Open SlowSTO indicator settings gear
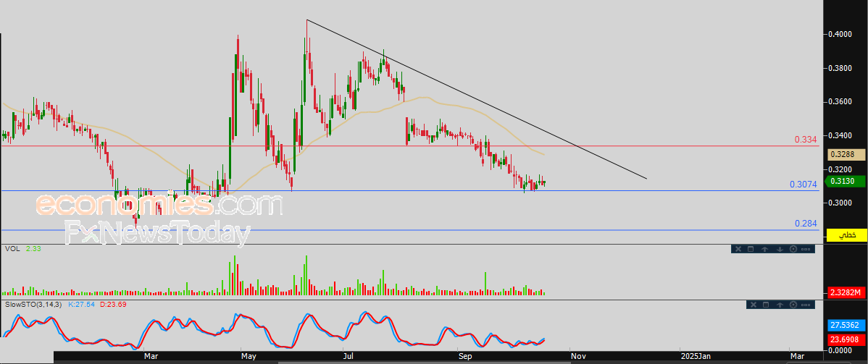 click(793, 305)
